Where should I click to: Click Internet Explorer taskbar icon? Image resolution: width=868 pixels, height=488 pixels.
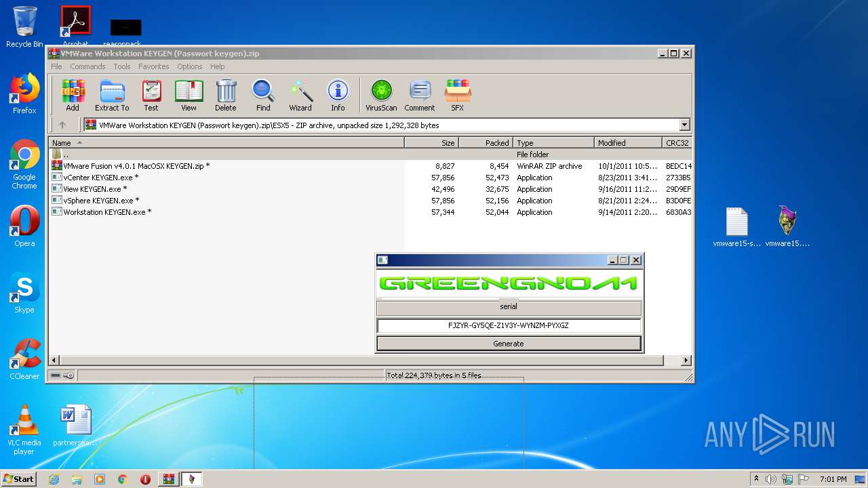54,479
